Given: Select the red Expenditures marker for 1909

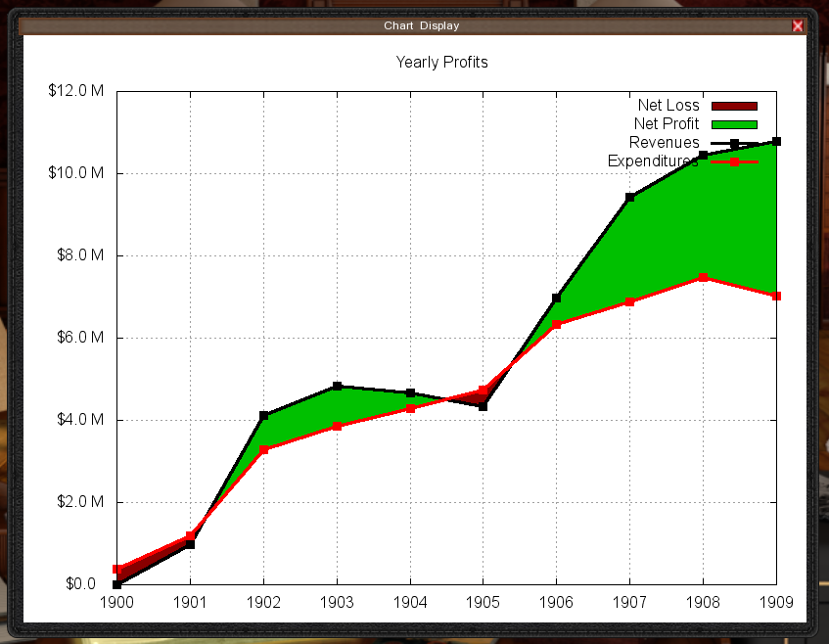Looking at the screenshot, I should click(776, 296).
